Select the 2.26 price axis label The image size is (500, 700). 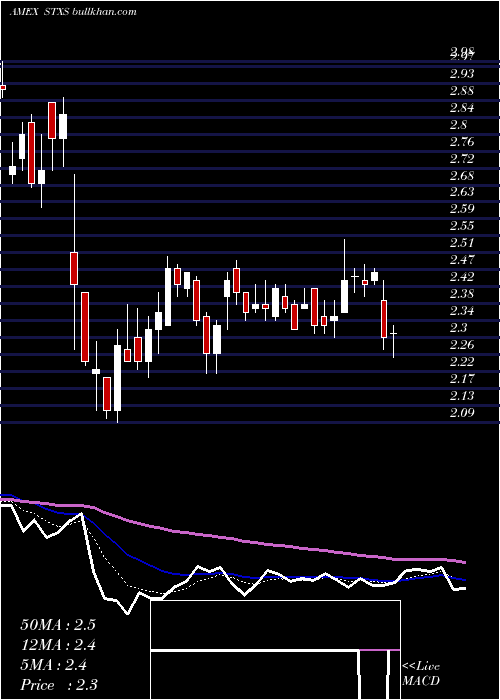[x=462, y=345]
